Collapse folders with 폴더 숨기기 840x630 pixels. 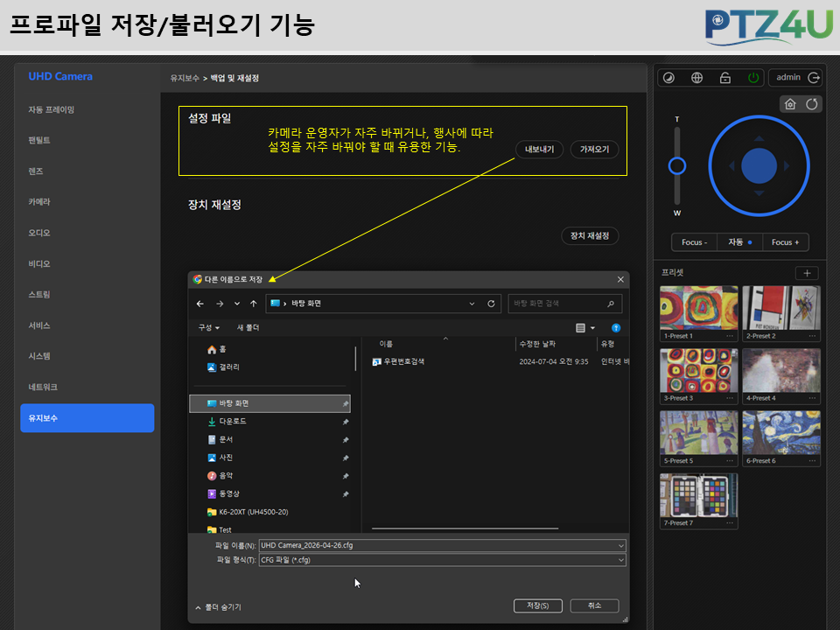(x=219, y=607)
